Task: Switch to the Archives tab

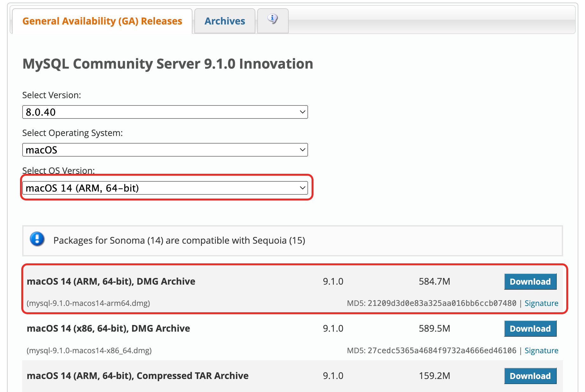Action: 225,21
